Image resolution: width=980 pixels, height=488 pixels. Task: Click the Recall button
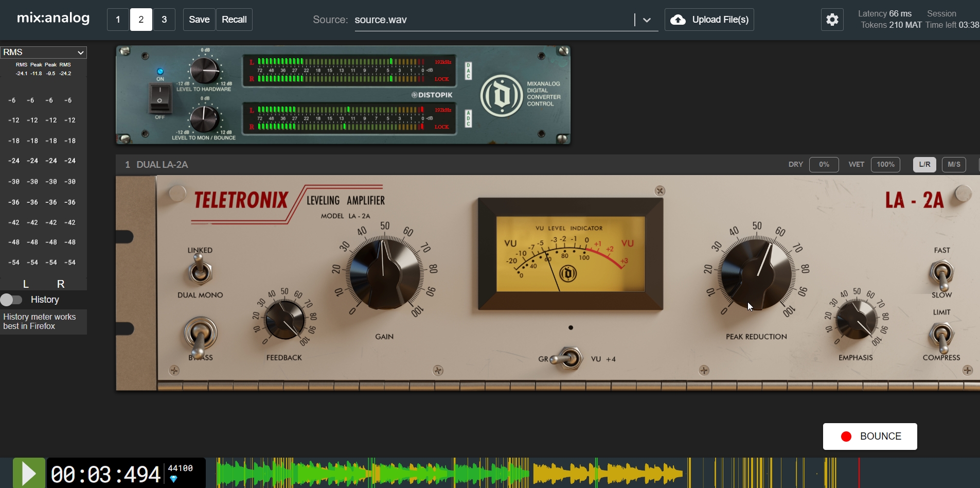coord(234,20)
